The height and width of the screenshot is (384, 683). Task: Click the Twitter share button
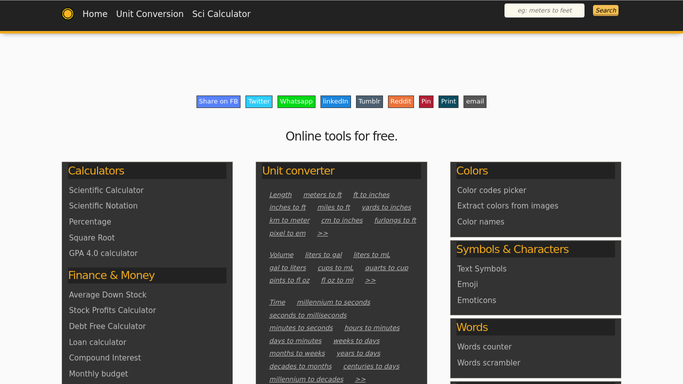pos(259,101)
